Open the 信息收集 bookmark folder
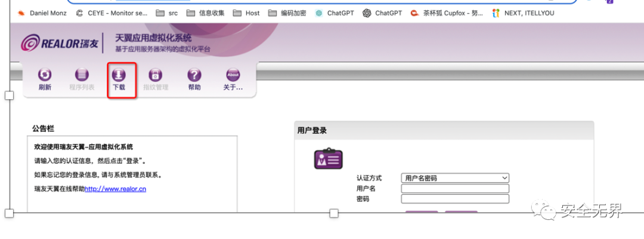The width and height of the screenshot is (644, 239). click(205, 13)
